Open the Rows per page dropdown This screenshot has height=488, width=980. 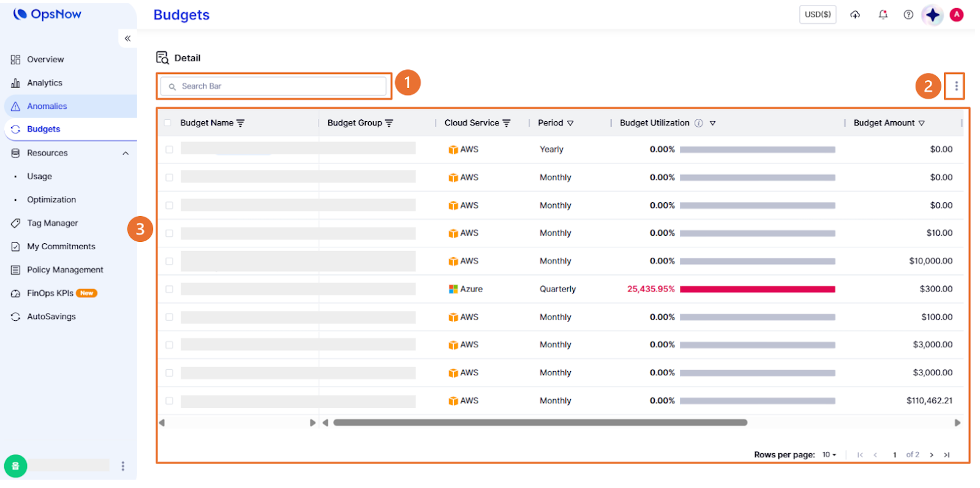click(x=829, y=455)
